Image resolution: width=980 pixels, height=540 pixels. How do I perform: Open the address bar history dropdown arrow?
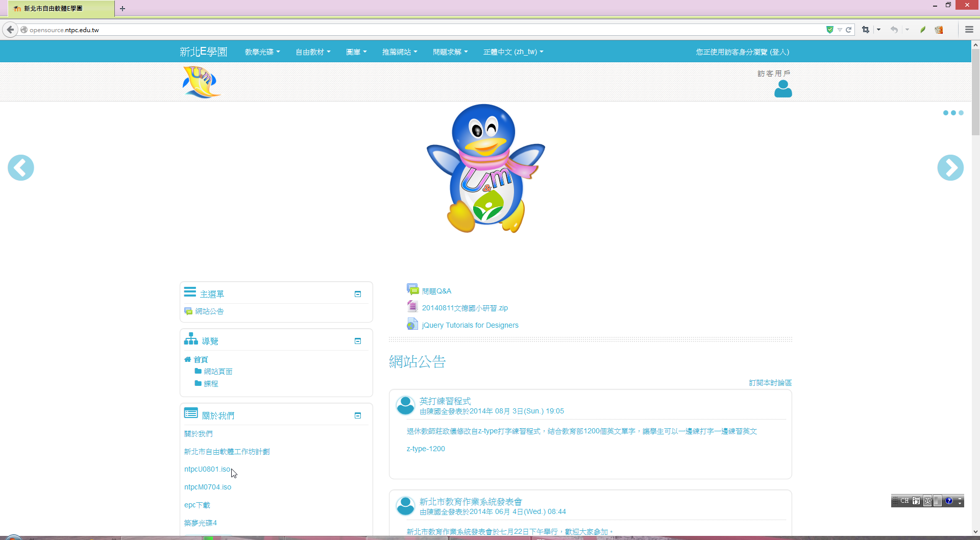click(840, 30)
